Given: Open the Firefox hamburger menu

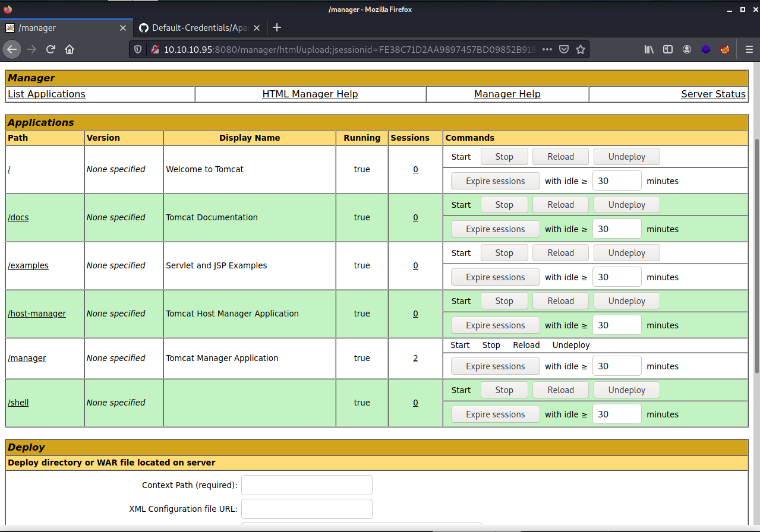Looking at the screenshot, I should 749,49.
